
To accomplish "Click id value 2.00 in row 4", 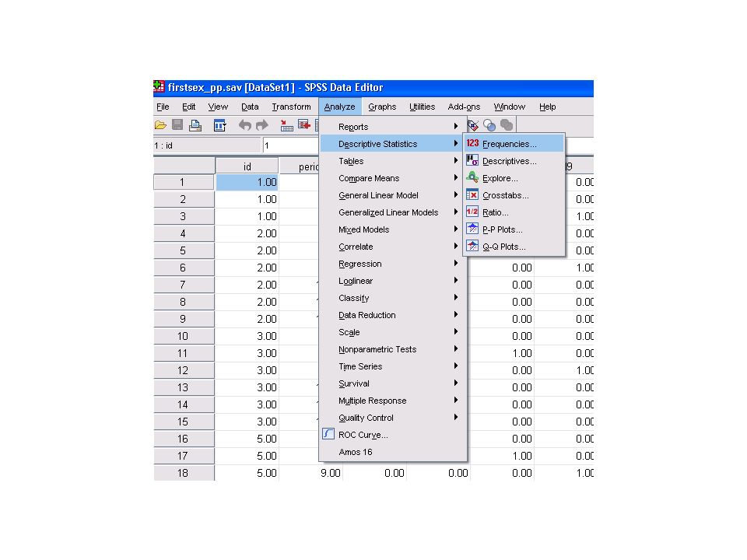I will [x=247, y=233].
